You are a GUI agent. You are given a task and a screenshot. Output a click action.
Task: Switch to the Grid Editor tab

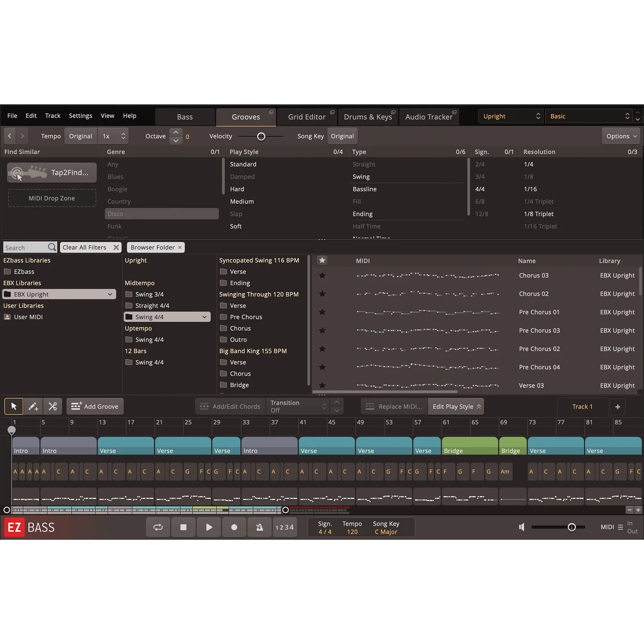307,117
